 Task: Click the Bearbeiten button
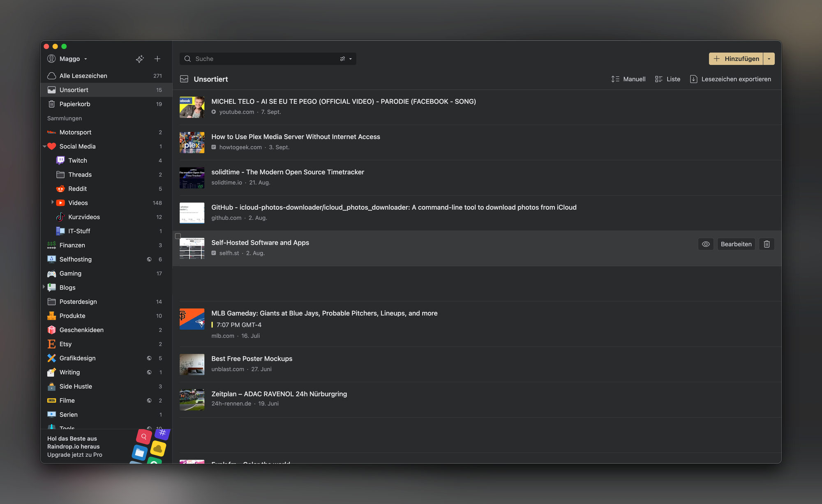(x=736, y=244)
